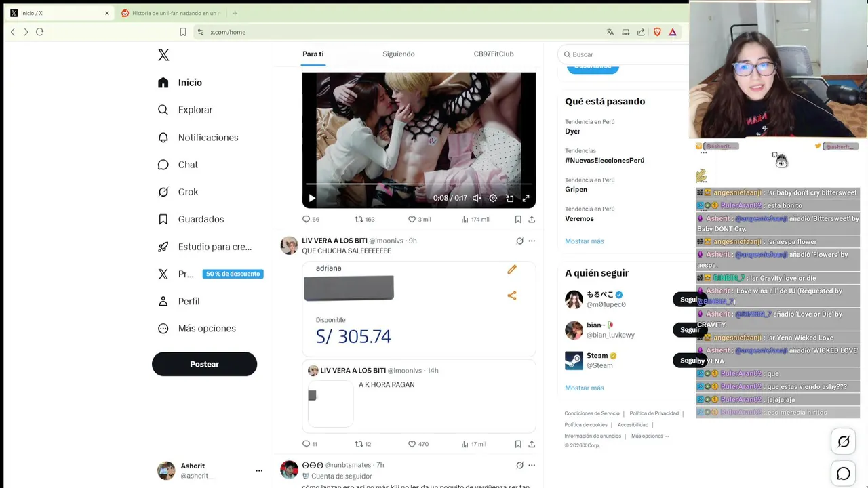Switch to the CB97FitClub tab

pos(494,54)
